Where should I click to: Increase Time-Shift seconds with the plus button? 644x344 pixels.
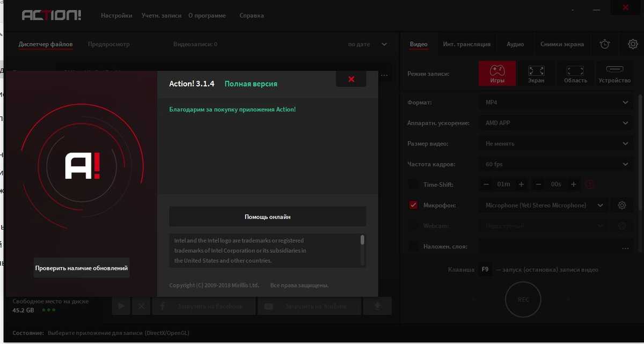[x=574, y=185]
